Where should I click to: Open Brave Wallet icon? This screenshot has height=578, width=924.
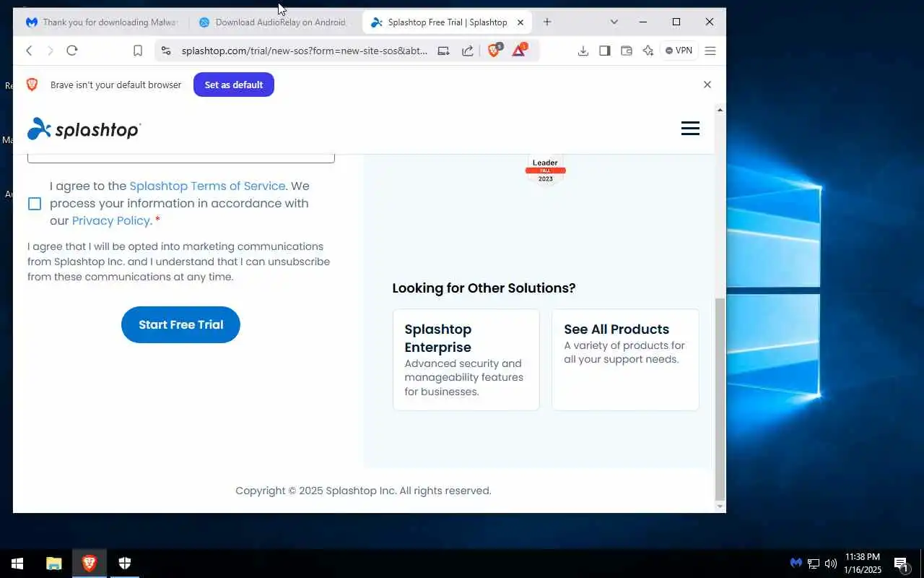point(627,51)
